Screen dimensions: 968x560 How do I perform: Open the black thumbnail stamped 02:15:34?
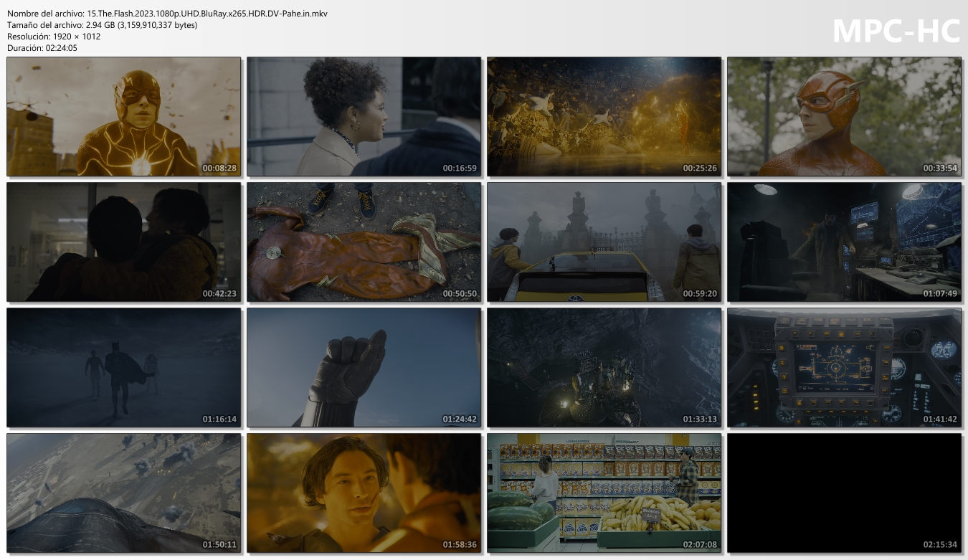coord(845,493)
